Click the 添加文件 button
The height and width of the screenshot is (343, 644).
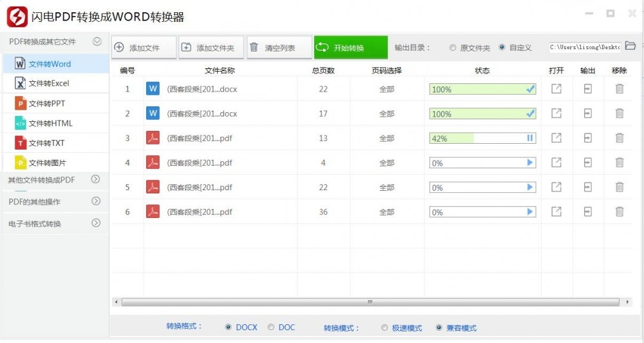point(144,48)
